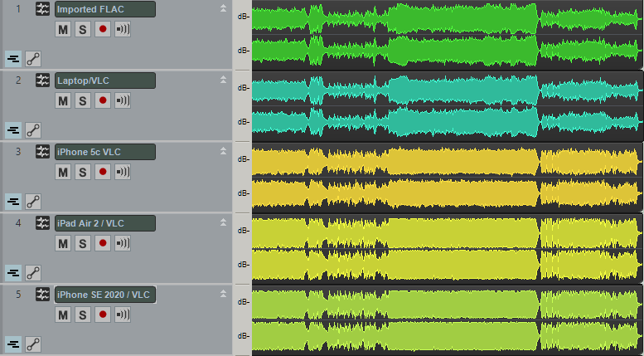
Task: Open alignment options icon on Laptop/VLC track
Action: [x=13, y=130]
